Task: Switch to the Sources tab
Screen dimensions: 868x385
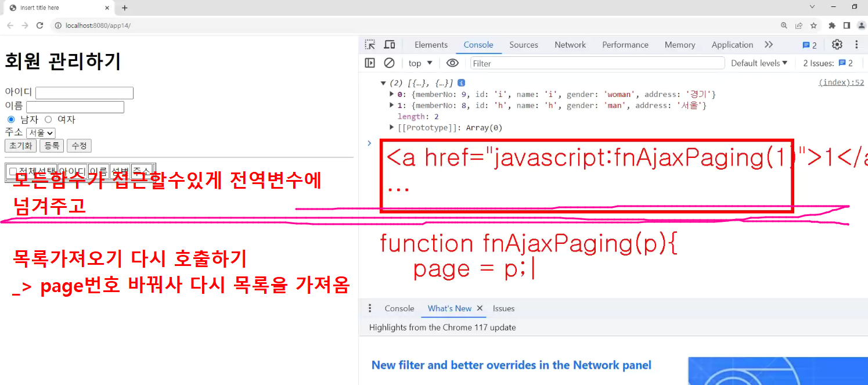Action: tap(524, 45)
